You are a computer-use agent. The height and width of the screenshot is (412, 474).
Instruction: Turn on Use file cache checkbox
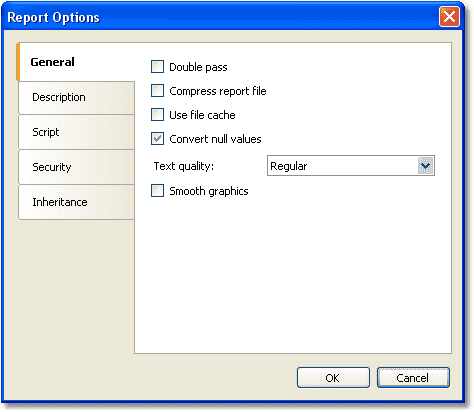[157, 115]
